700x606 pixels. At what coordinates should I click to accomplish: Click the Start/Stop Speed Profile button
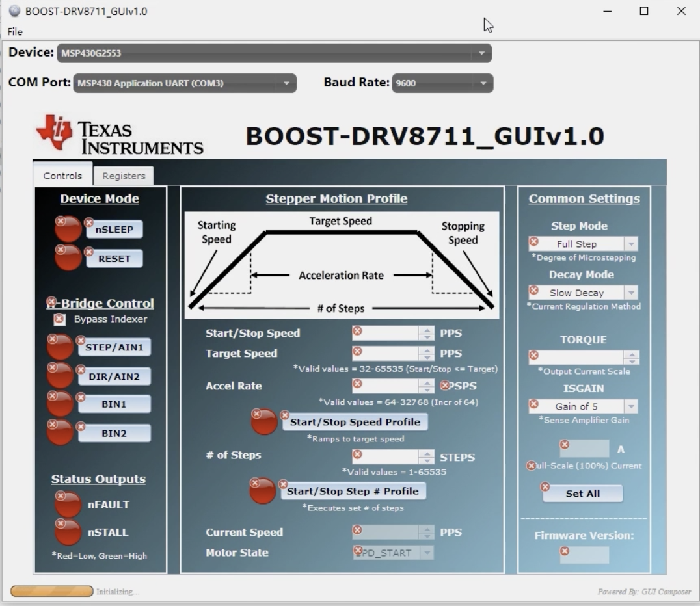(x=355, y=422)
